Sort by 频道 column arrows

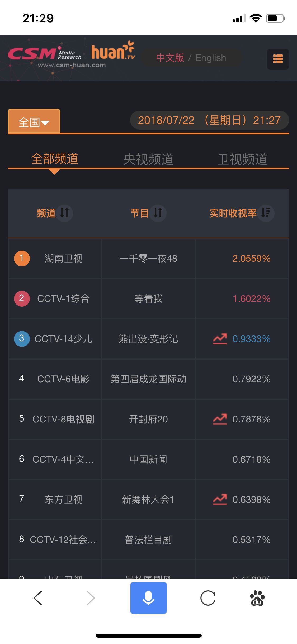[x=64, y=213]
